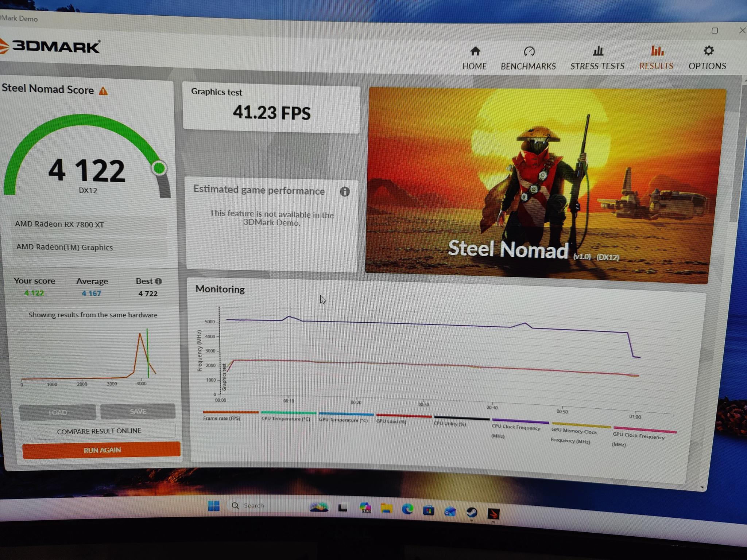Click the Steel Nomad Score warning icon

click(x=103, y=91)
